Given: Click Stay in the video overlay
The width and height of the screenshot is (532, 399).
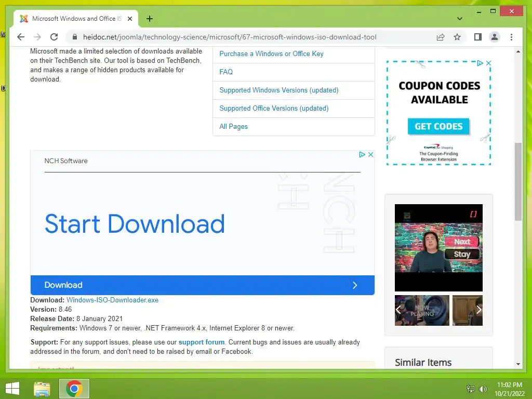Looking at the screenshot, I should pos(462,254).
